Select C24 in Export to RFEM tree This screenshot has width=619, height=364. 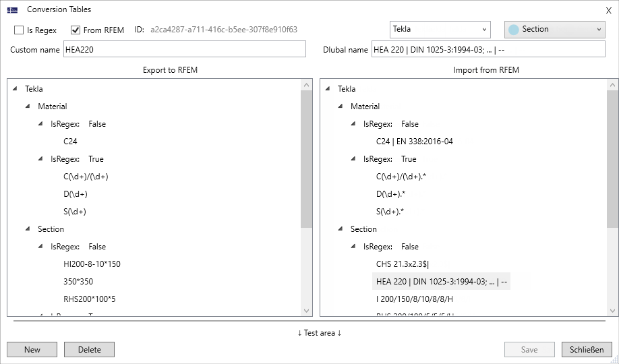[x=70, y=142]
